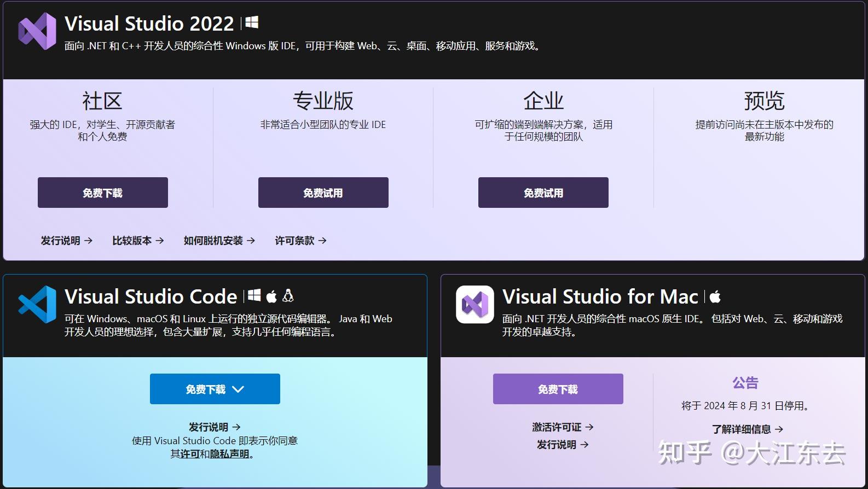This screenshot has width=868, height=489.
Task: Click the Visual Studio 2022 purple logo
Action: click(37, 31)
